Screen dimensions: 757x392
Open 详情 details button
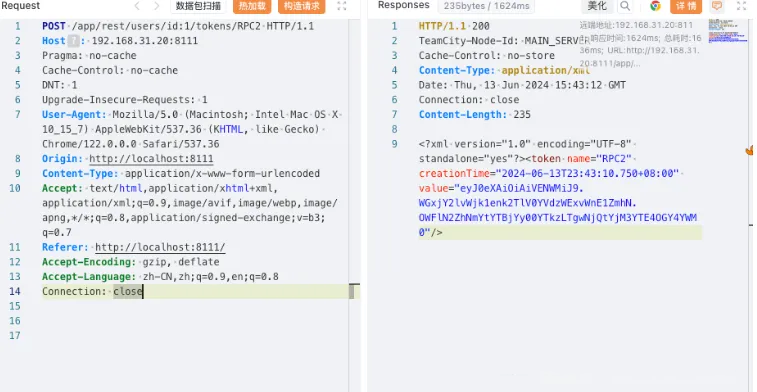686,6
